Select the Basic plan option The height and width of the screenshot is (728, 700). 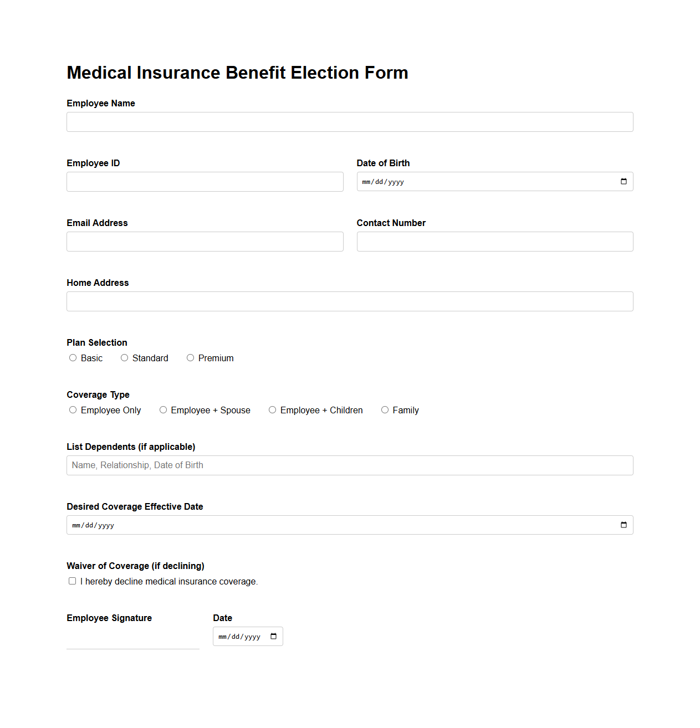[x=73, y=357]
